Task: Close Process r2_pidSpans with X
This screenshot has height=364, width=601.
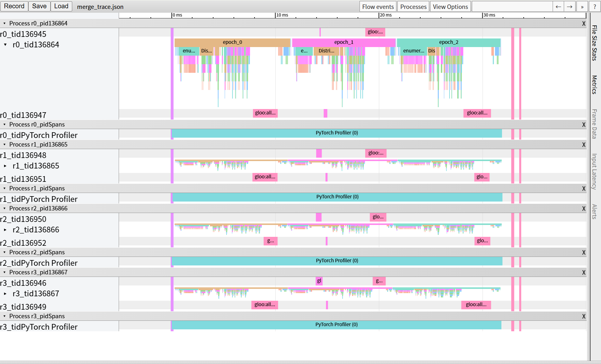Action: coord(584,252)
